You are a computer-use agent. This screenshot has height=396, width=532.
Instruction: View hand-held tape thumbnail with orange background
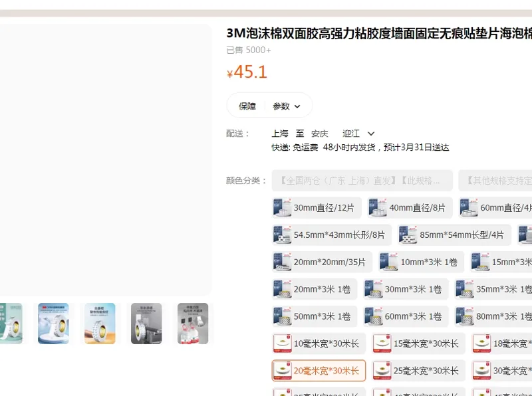coord(100,324)
